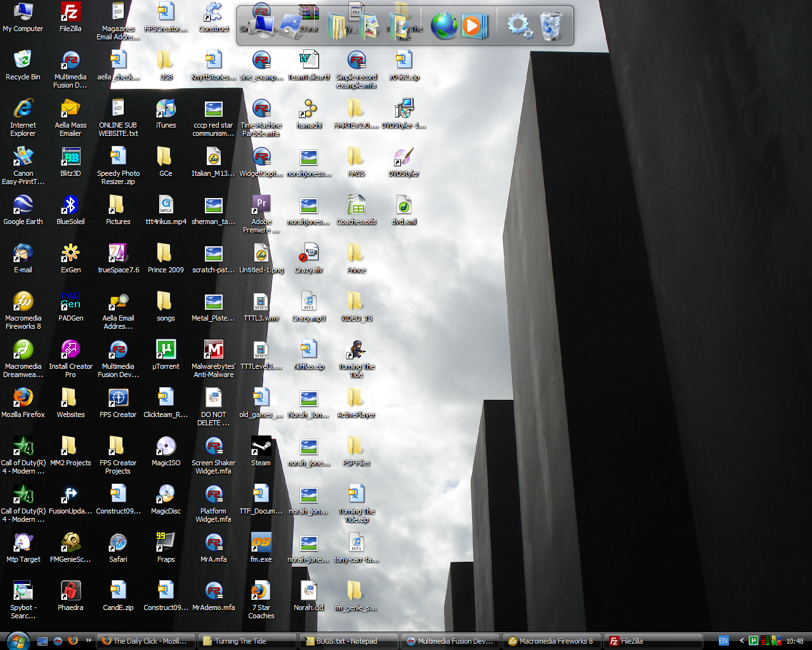Activate the BUGS.txt - Notepad taskbar button
The width and height of the screenshot is (812, 650).
coord(348,641)
